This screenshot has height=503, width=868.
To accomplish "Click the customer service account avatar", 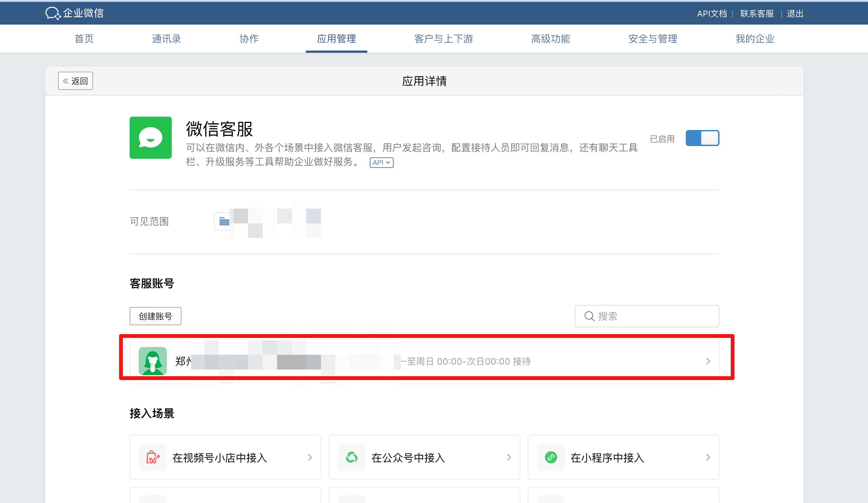I will [152, 361].
